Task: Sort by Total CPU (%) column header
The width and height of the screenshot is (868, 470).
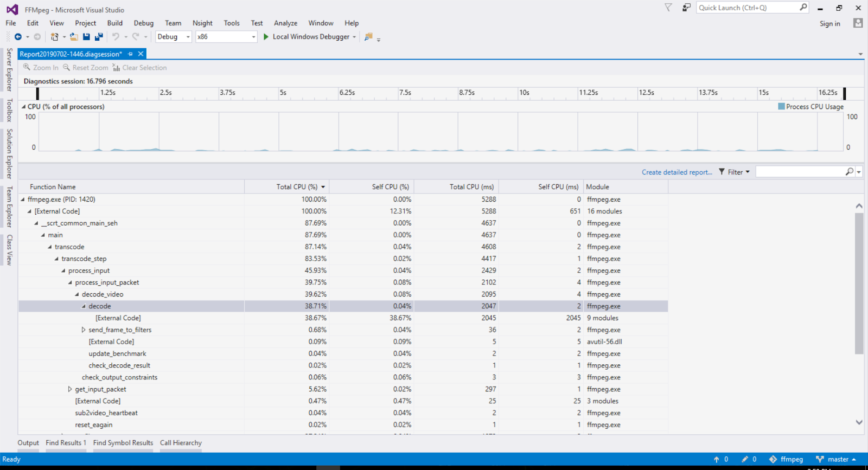Action: click(x=287, y=186)
